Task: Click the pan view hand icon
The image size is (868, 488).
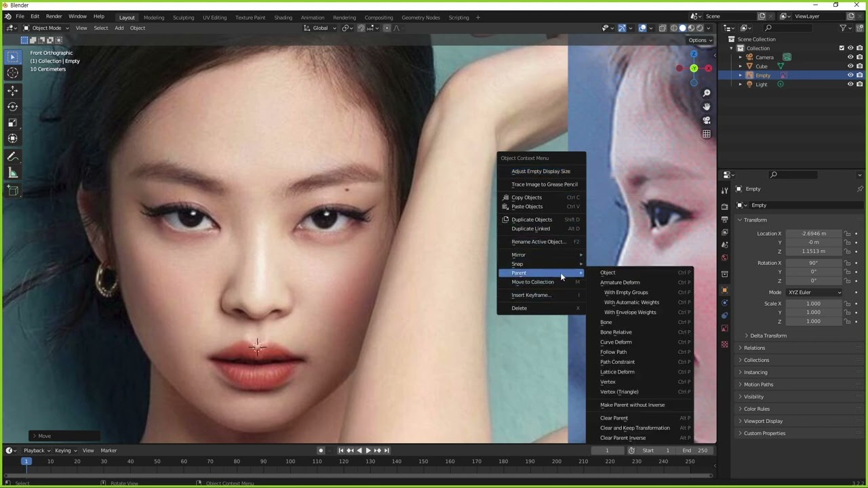Action: [707, 106]
